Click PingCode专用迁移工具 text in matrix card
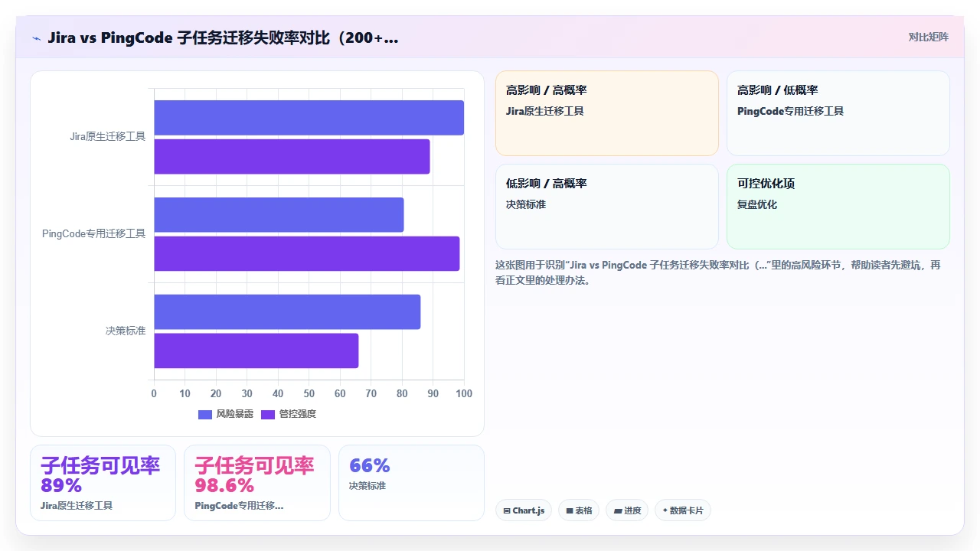Screen dimensions: 980x551 pyautogui.click(x=790, y=111)
